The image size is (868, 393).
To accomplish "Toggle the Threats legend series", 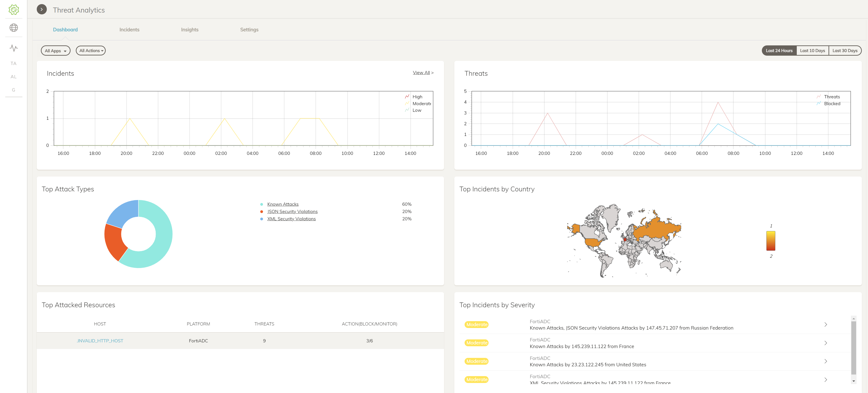I will (828, 97).
